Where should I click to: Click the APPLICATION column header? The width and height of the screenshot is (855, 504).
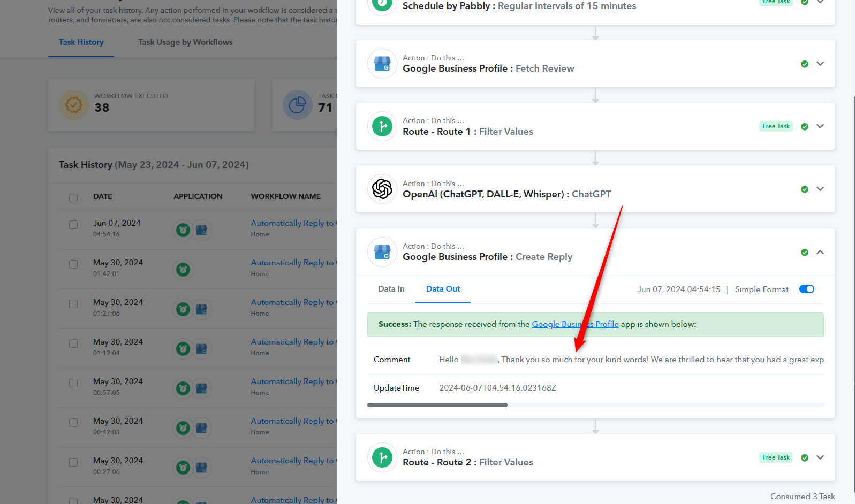coord(198,196)
